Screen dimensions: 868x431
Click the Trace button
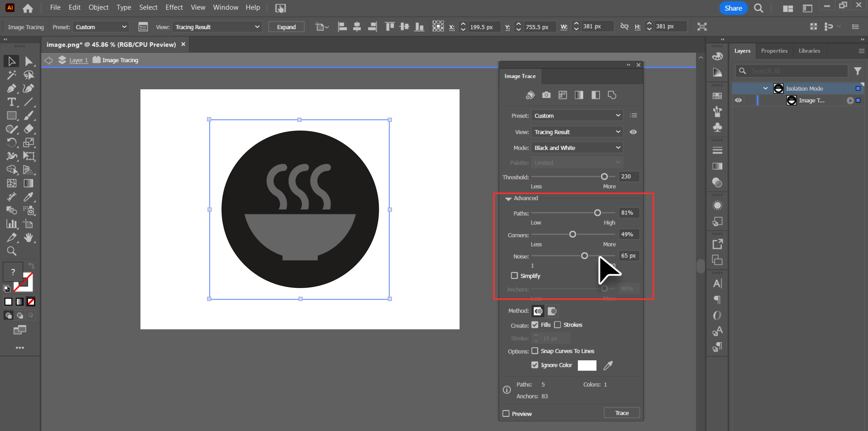[622, 412]
